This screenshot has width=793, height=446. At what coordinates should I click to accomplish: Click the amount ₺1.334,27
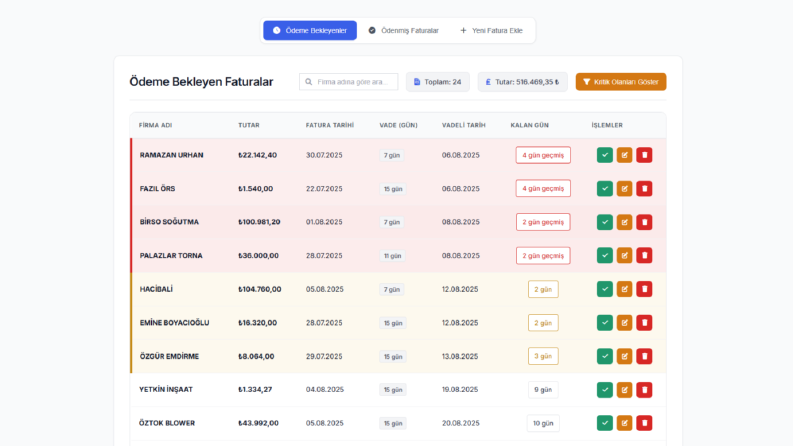[x=255, y=390]
